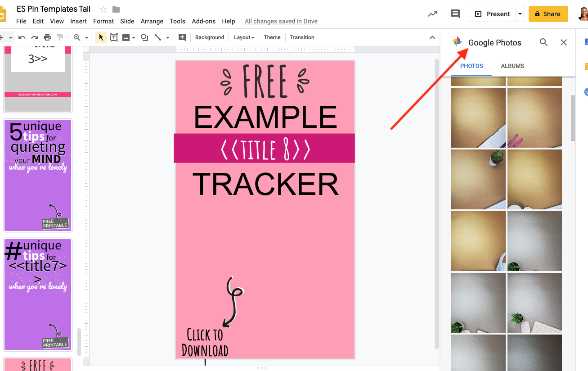This screenshot has width=588, height=371.
Task: Select the photo with pink pens on desk
Action: pos(534,118)
